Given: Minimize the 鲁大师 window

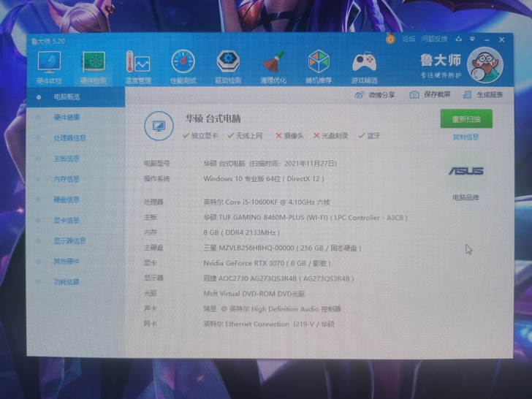Looking at the screenshot, I should [x=487, y=40].
